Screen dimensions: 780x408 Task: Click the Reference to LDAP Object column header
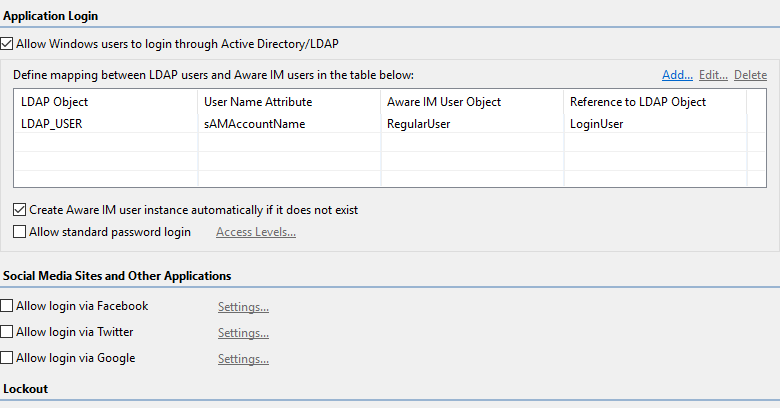point(655,102)
